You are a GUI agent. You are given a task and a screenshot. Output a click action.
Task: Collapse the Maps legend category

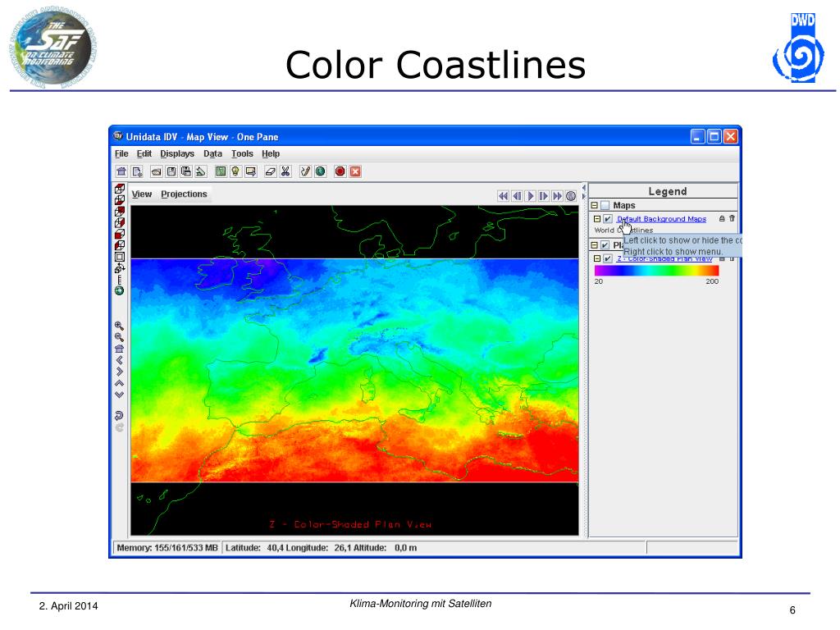pos(594,205)
